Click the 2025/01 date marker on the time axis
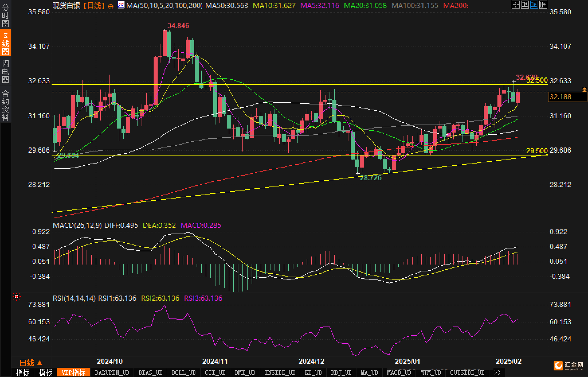The image size is (588, 377). (x=407, y=361)
